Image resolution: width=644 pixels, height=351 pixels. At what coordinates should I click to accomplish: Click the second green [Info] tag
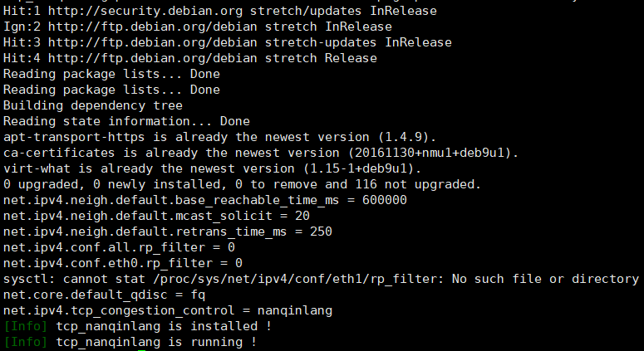[26, 342]
